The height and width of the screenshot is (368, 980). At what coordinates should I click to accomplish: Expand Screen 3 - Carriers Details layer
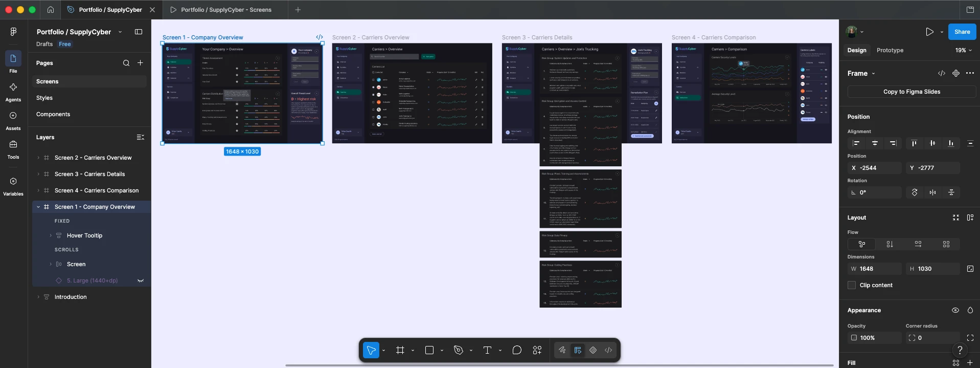point(38,174)
